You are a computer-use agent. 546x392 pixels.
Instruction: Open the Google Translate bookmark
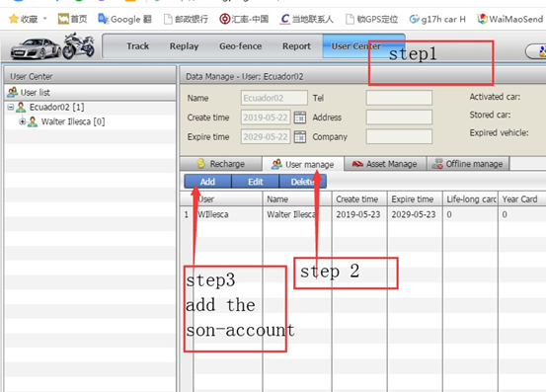124,19
